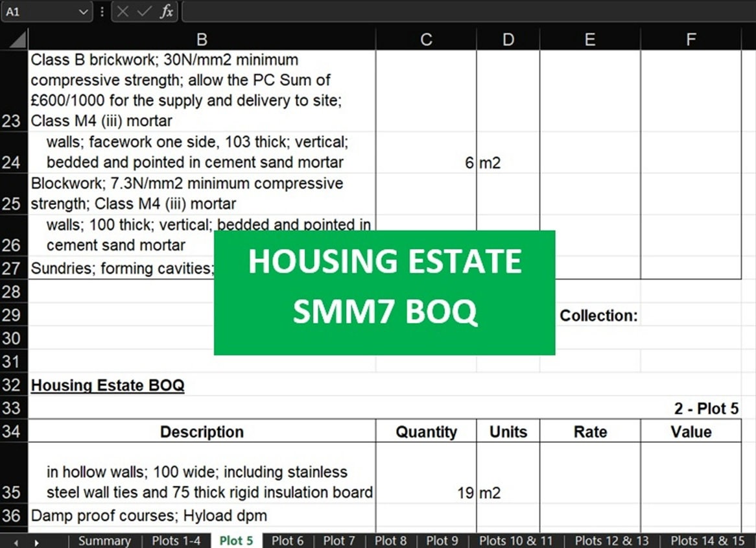Viewport: 756px width, 548px height.
Task: Select the Plot 9 sheet tab
Action: coord(442,540)
